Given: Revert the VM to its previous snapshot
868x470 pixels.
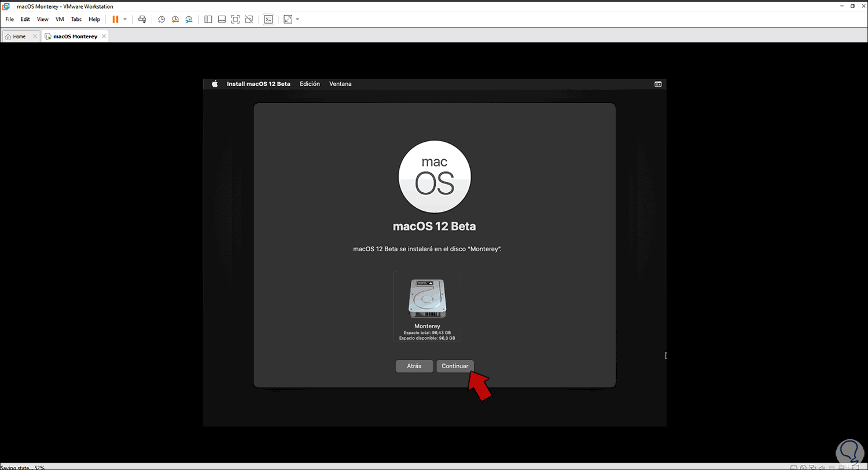Looking at the screenshot, I should click(175, 19).
